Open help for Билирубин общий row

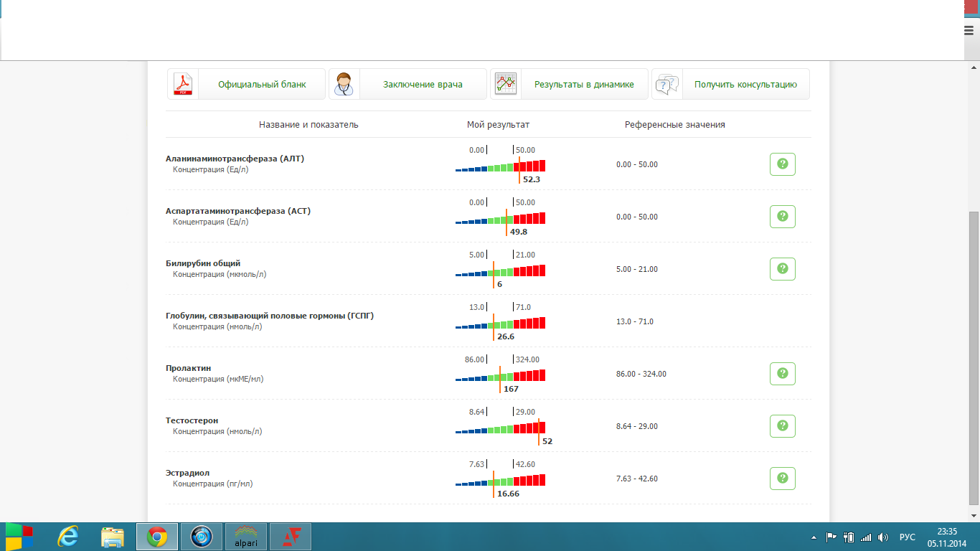(782, 269)
